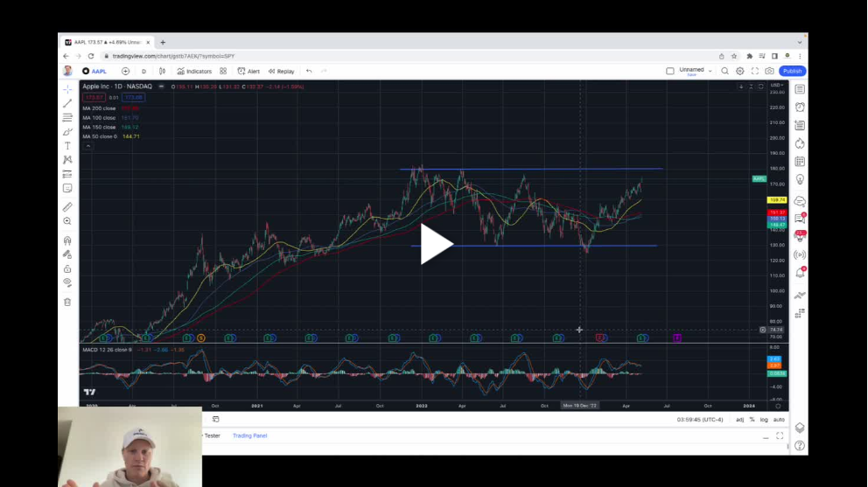Open the calendar panel
Screen dimensions: 868x487
(800, 162)
